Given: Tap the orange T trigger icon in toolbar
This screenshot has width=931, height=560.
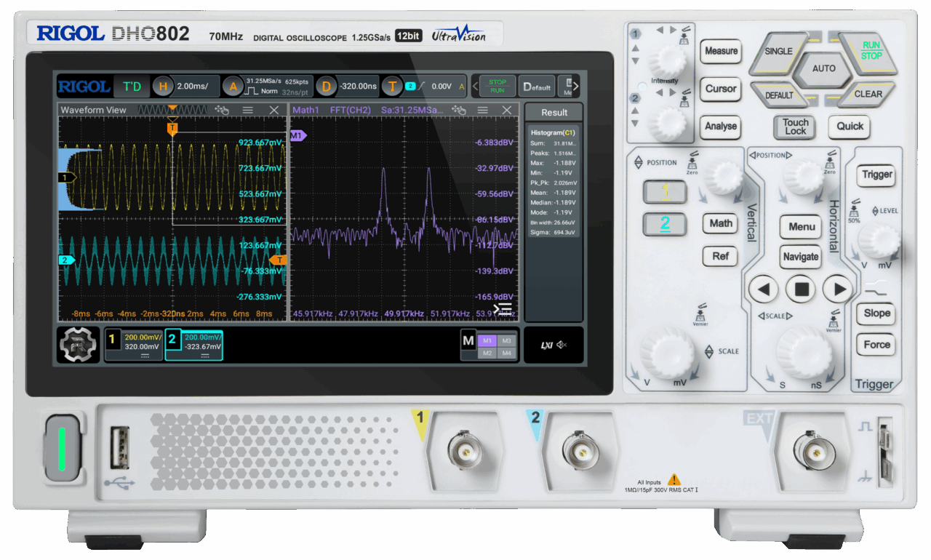Looking at the screenshot, I should (x=393, y=87).
